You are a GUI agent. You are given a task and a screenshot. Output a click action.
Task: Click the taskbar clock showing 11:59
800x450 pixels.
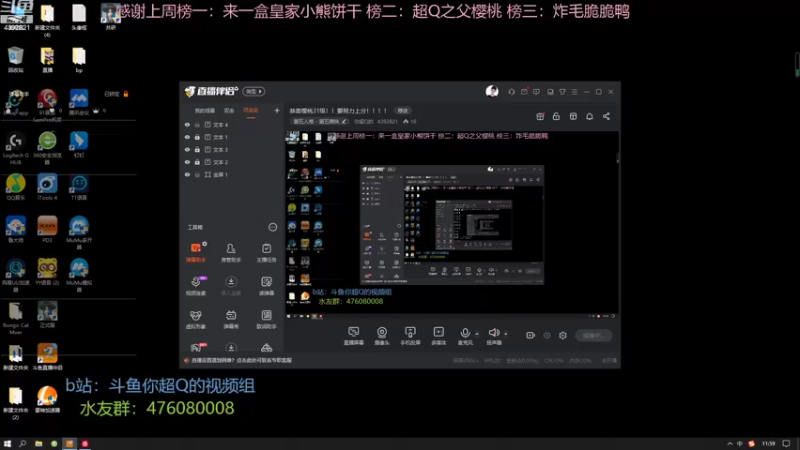(768, 444)
